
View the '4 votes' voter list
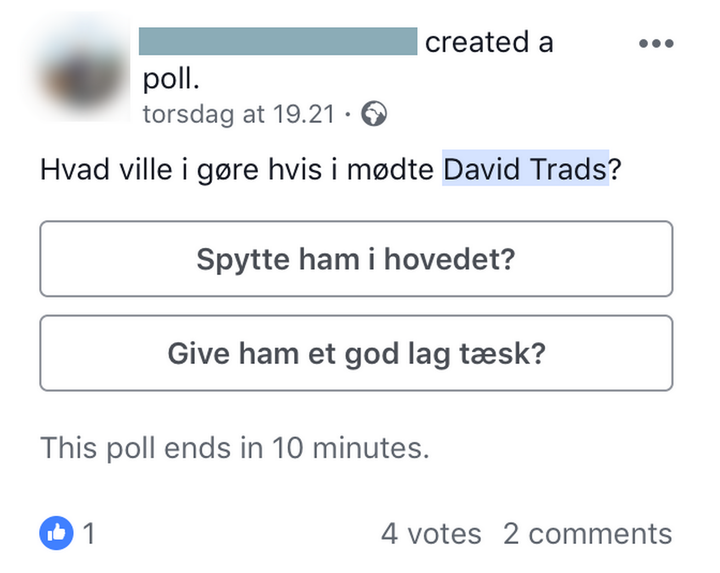pos(430,534)
